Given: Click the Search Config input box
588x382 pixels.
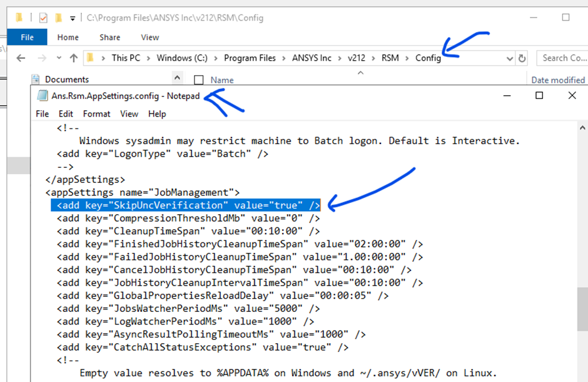Looking at the screenshot, I should point(562,58).
